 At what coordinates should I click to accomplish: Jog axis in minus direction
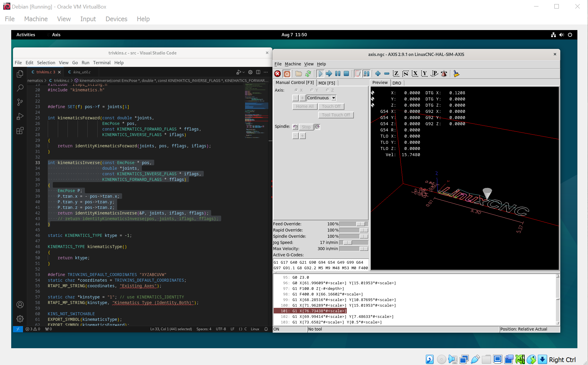295,98
